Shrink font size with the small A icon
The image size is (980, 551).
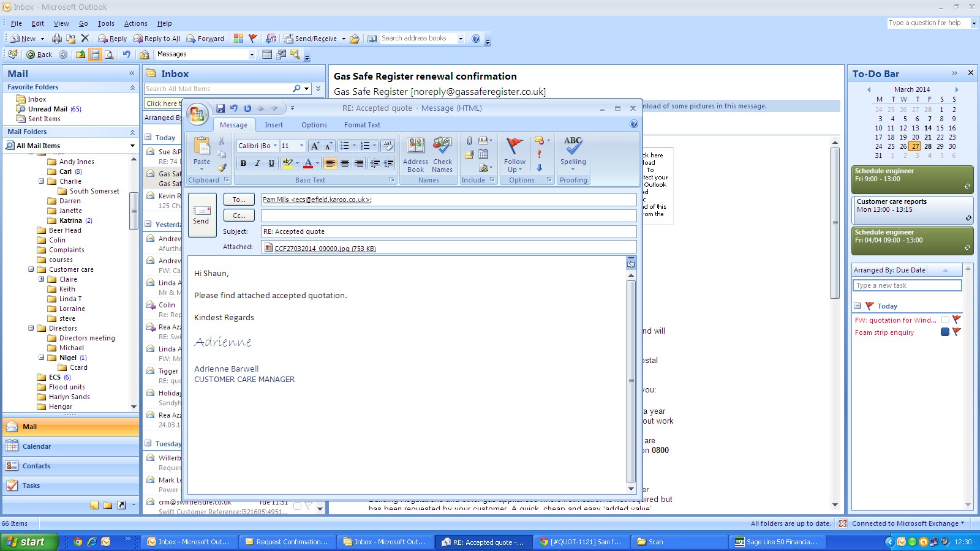pos(328,146)
